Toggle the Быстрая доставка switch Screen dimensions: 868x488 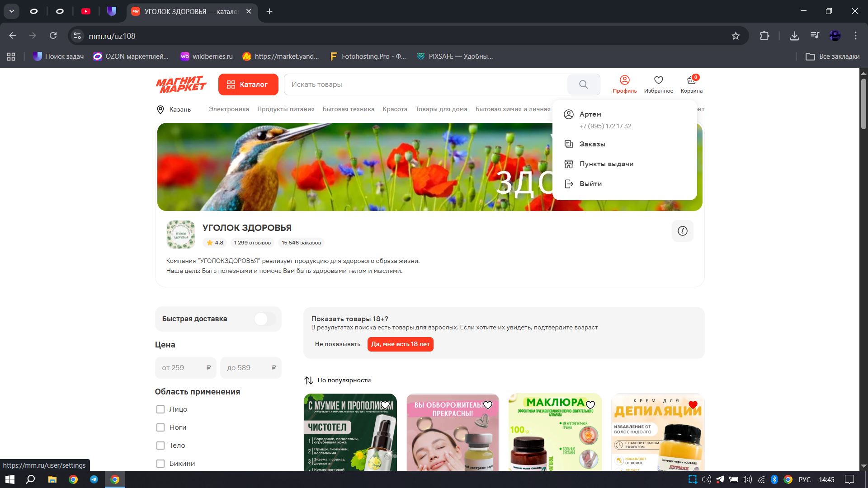[x=264, y=319]
